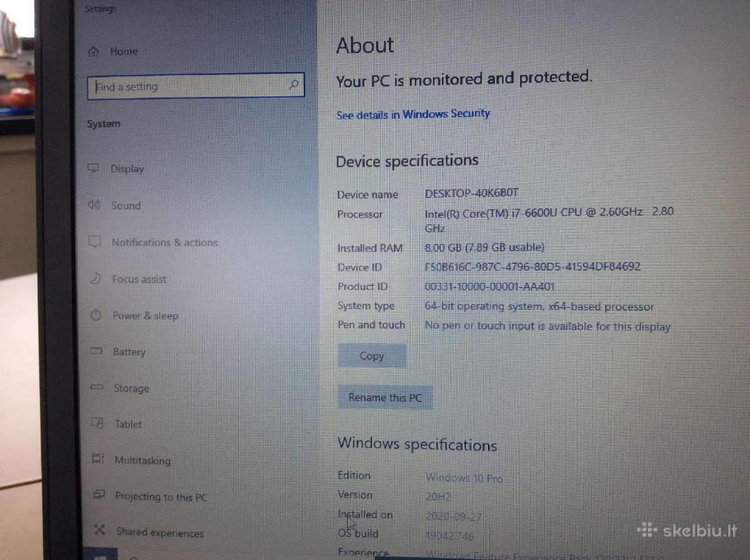Click the System type label
Screen dimensions: 750x560
pyautogui.click(x=366, y=306)
